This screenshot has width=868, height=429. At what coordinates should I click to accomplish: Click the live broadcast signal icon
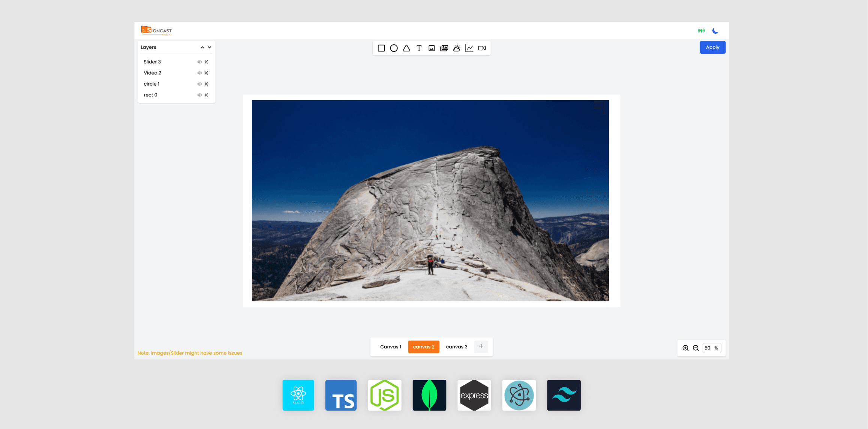[x=701, y=31]
